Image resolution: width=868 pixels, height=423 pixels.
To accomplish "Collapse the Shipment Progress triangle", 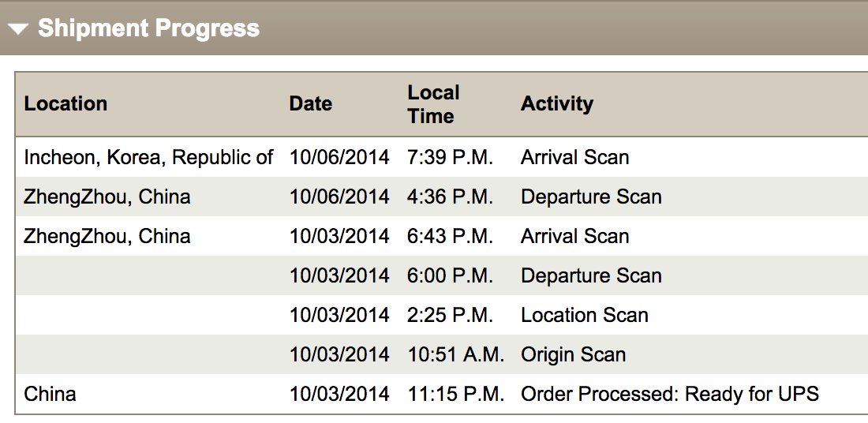I will coord(18,28).
